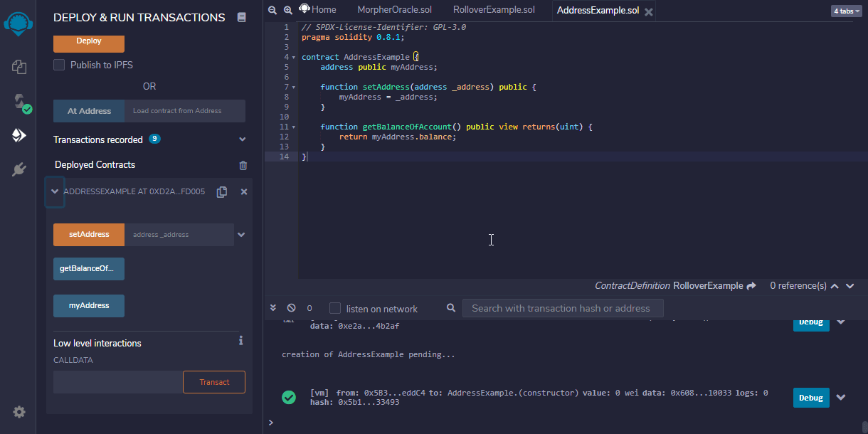Open the documentation icon beside panel title

click(242, 17)
